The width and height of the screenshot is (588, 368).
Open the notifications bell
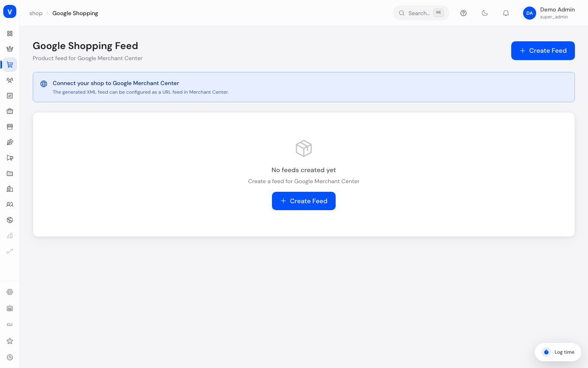click(x=506, y=13)
